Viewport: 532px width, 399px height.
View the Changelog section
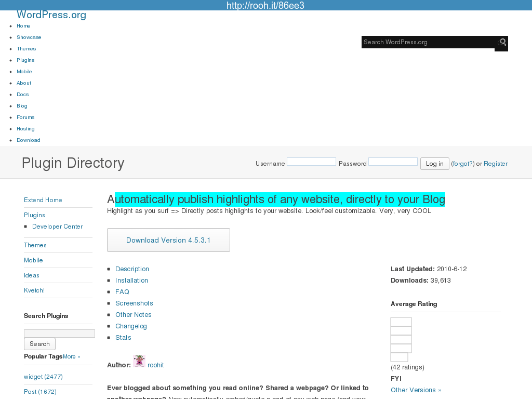click(131, 326)
